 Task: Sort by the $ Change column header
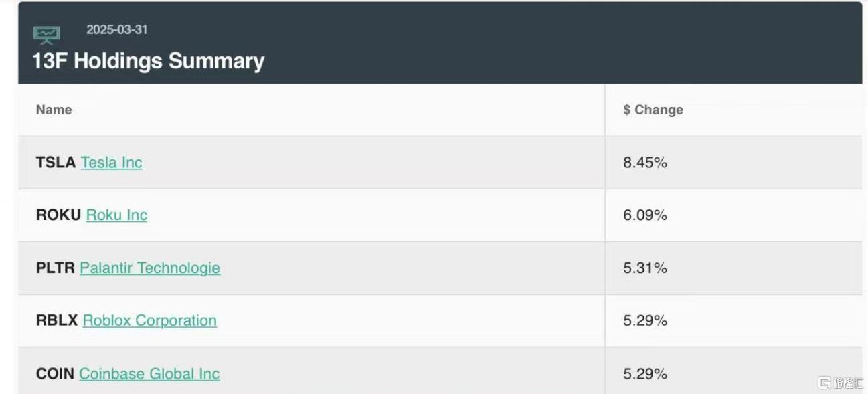pos(653,110)
